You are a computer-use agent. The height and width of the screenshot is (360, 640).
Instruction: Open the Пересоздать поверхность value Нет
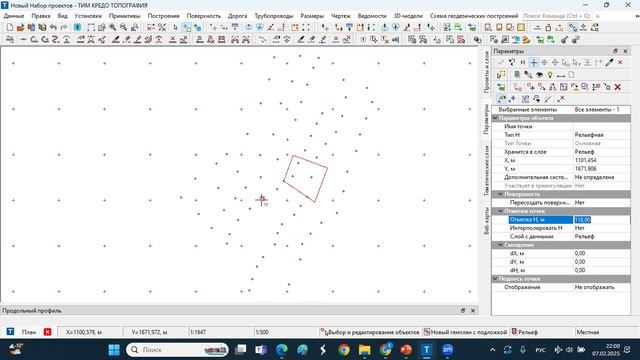(x=602, y=202)
